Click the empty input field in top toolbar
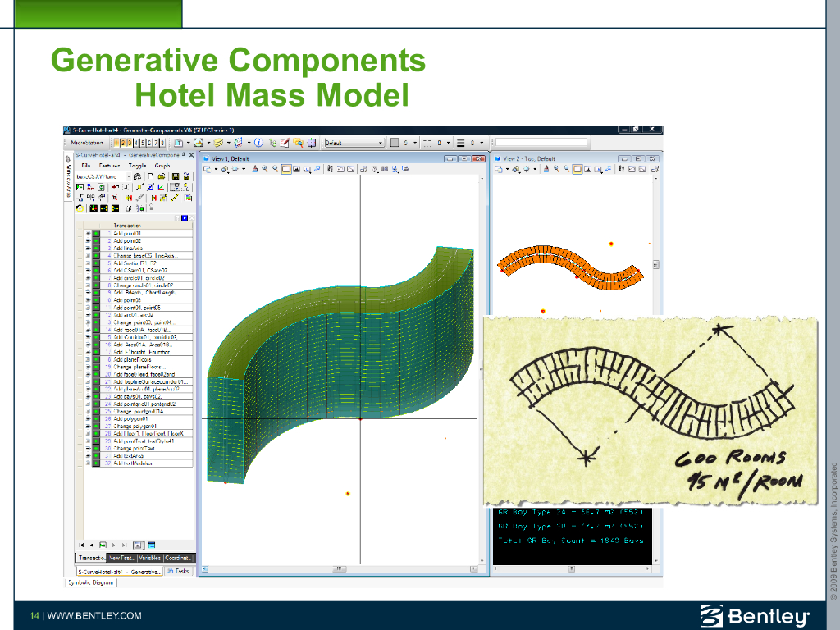 pos(541,143)
